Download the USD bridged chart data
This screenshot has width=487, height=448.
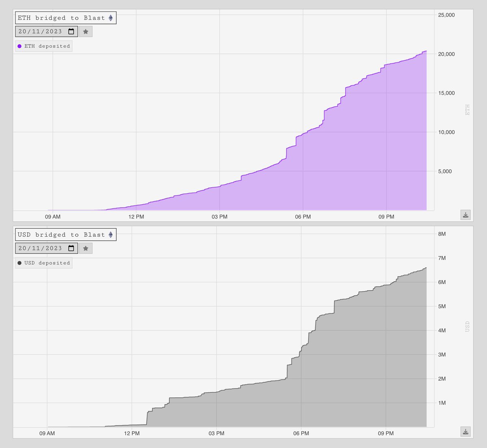pos(465,432)
